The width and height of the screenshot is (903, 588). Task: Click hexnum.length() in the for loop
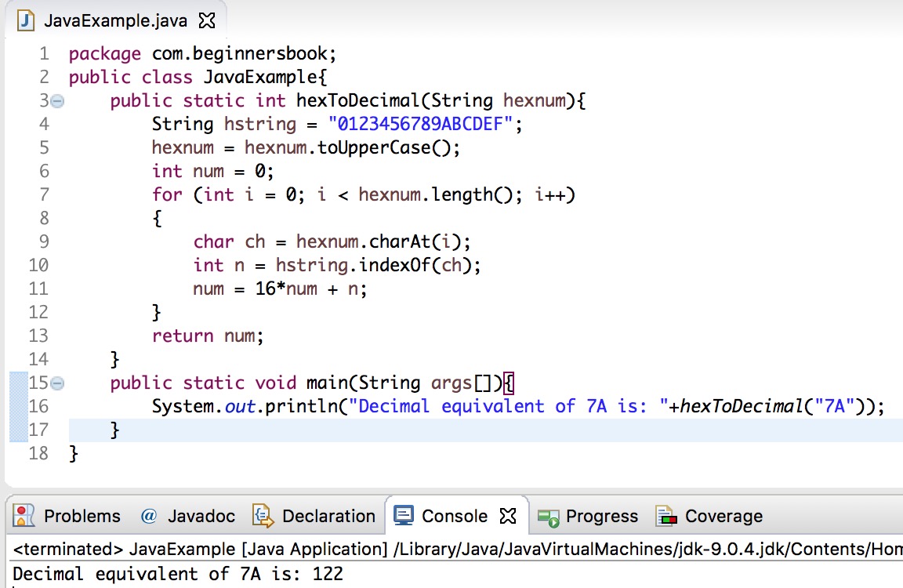tap(435, 195)
